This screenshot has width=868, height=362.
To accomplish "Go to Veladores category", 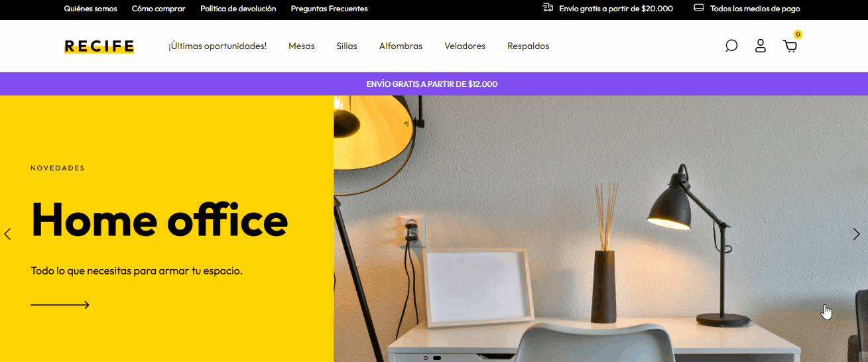I will 465,46.
